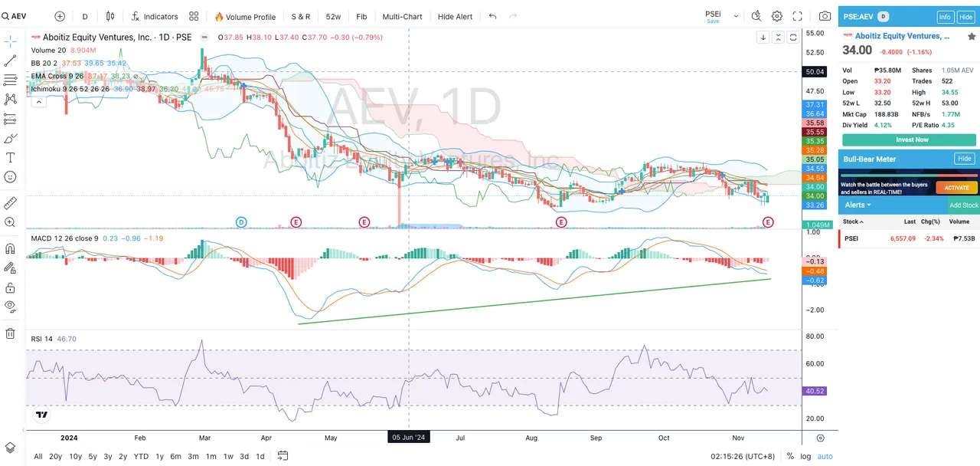
Task: Toggle lock all drawing tools
Action: (11, 287)
